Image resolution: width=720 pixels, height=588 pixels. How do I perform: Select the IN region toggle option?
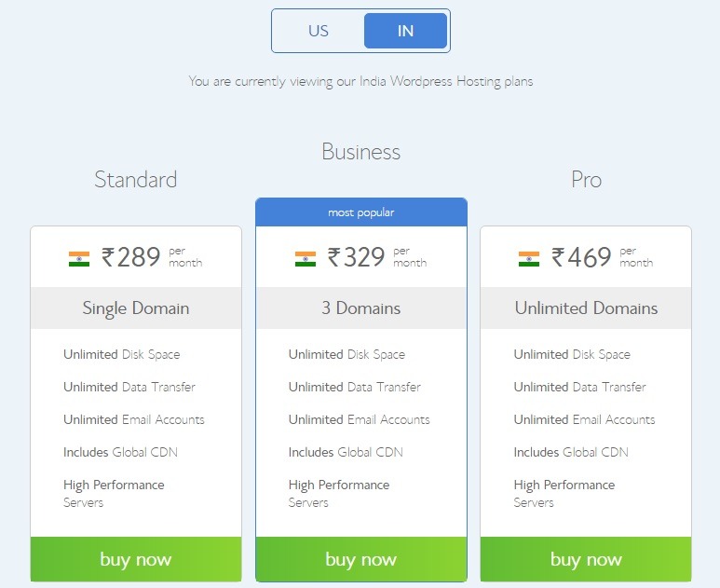(x=405, y=31)
